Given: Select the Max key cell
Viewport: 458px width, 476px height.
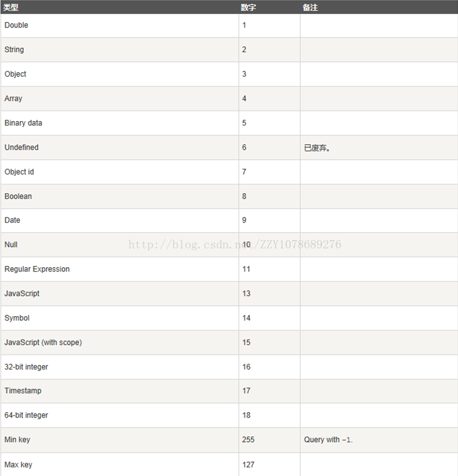Looking at the screenshot, I should click(x=120, y=465).
